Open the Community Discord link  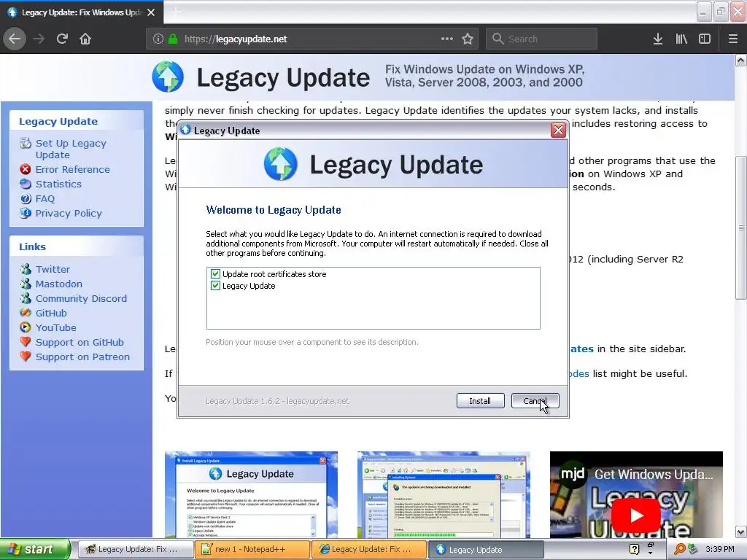click(x=81, y=298)
